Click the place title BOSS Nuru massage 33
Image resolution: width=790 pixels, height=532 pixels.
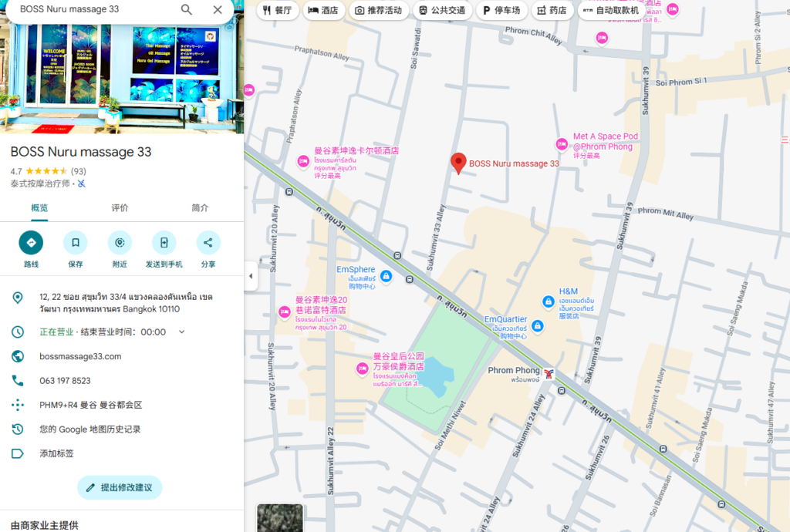coord(81,152)
